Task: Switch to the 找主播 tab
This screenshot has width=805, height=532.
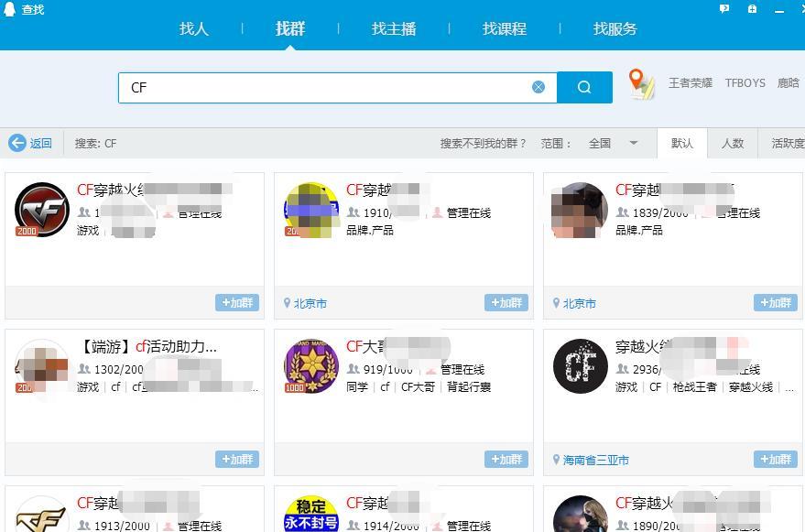Action: [394, 28]
